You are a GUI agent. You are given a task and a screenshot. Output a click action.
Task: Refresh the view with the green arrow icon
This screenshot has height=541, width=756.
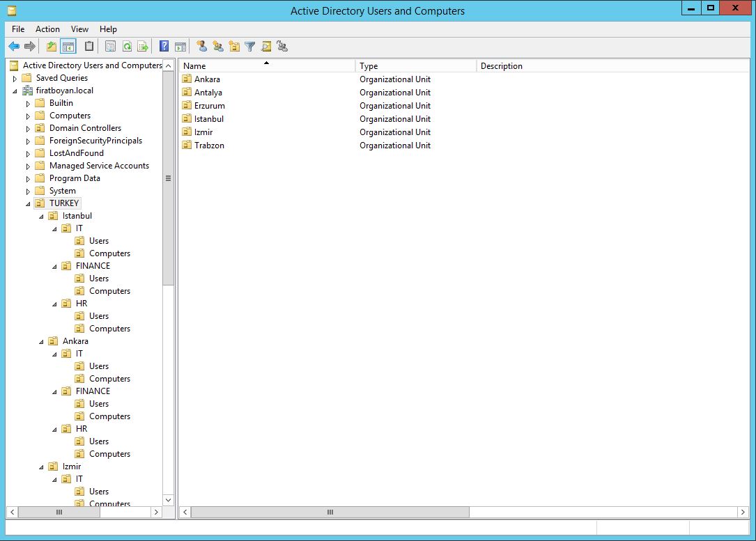(x=128, y=46)
